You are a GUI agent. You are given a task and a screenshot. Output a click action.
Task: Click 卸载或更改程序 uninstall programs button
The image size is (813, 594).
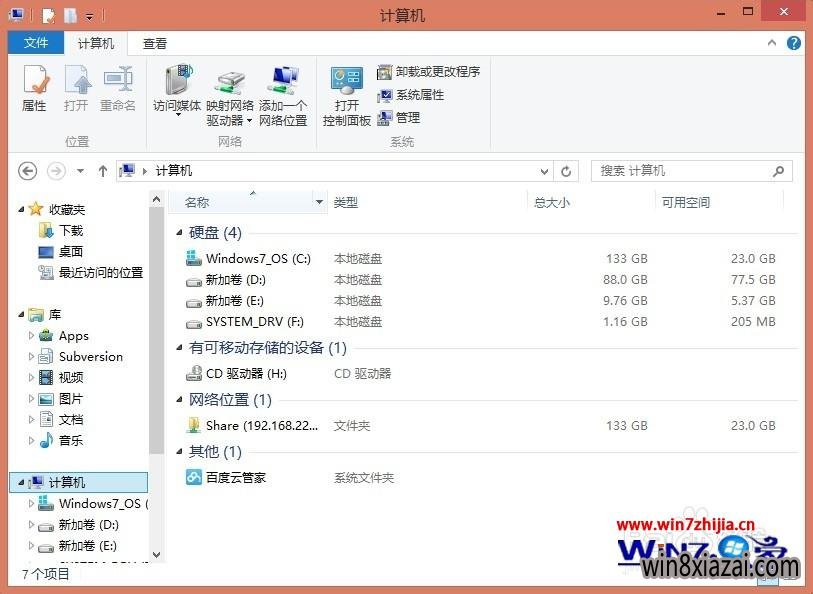pos(428,72)
